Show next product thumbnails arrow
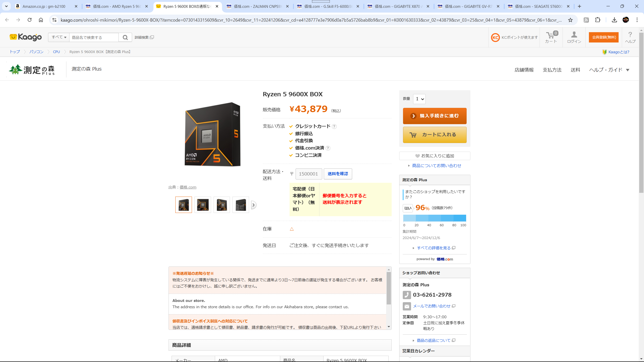644x362 pixels. [254, 205]
